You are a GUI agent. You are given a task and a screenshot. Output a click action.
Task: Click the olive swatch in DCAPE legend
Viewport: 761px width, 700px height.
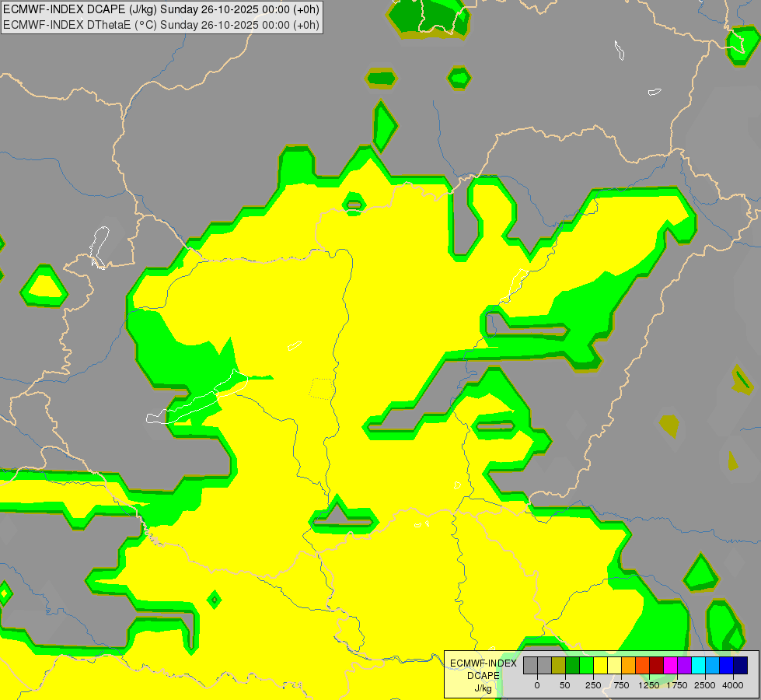click(559, 666)
